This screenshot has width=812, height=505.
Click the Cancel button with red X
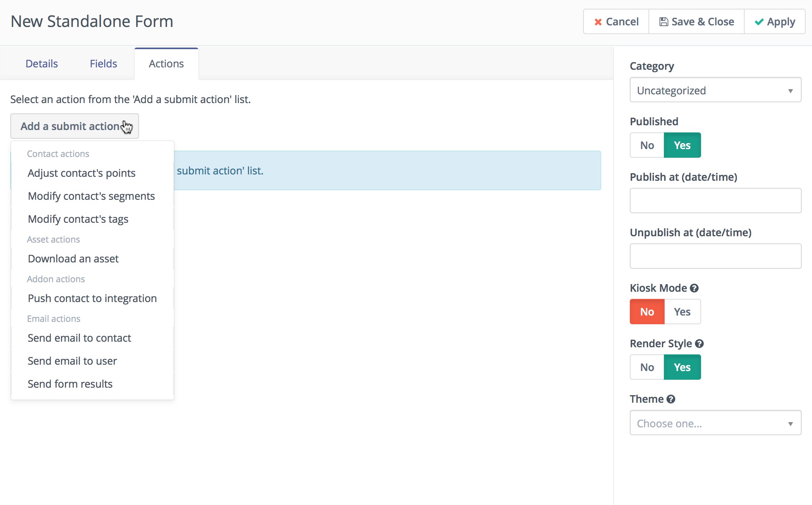pos(616,22)
